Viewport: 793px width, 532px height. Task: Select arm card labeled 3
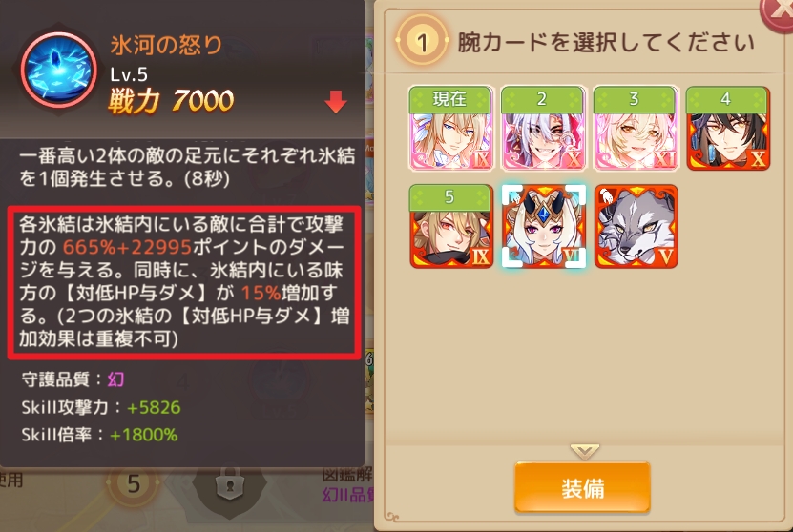tap(636, 129)
